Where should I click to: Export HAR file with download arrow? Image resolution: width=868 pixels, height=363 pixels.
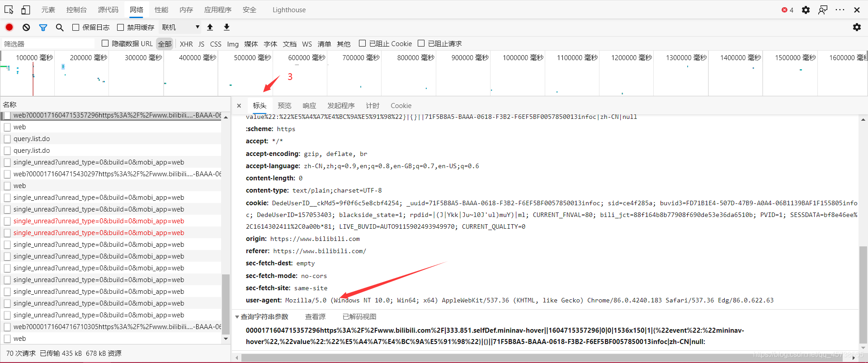pyautogui.click(x=226, y=27)
